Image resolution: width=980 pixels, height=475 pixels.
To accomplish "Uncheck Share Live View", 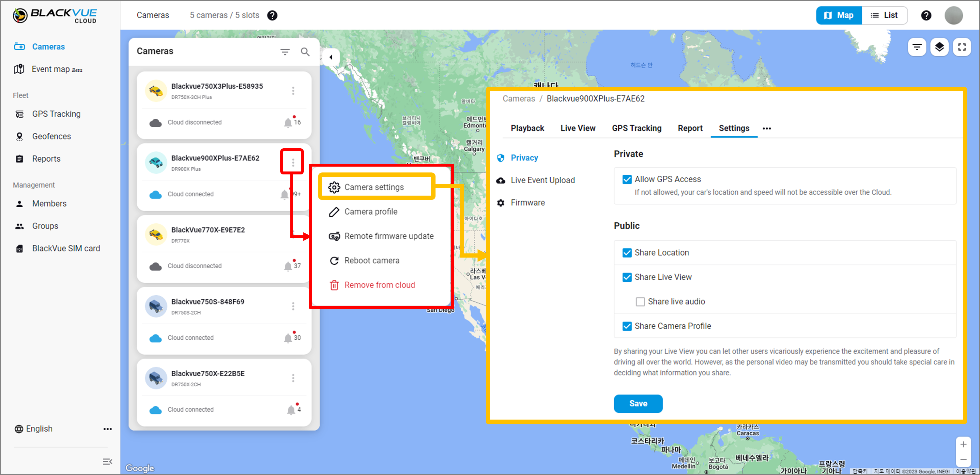I will coord(627,277).
